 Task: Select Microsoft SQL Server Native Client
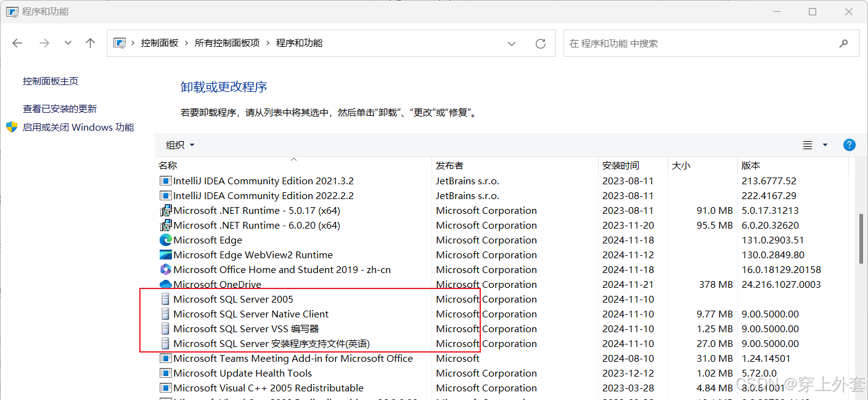[251, 314]
